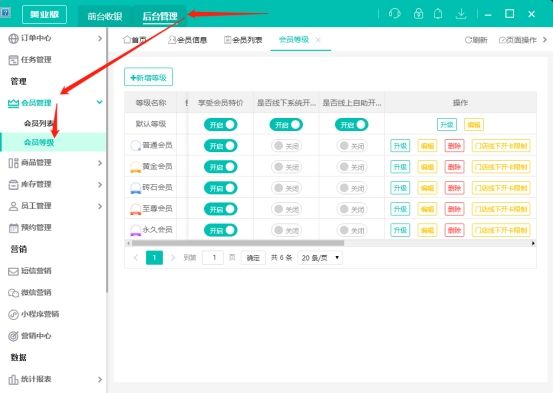Click the 短信营销 envelope icon
Screen dimensions: 553x393
coord(13,271)
